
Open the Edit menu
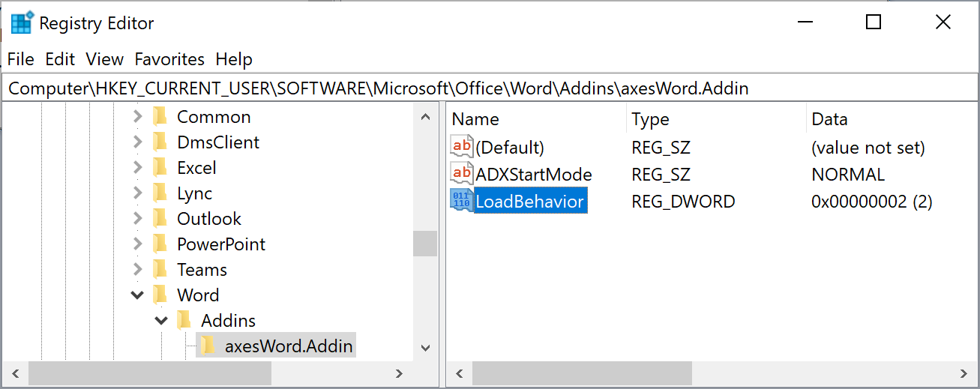point(60,59)
